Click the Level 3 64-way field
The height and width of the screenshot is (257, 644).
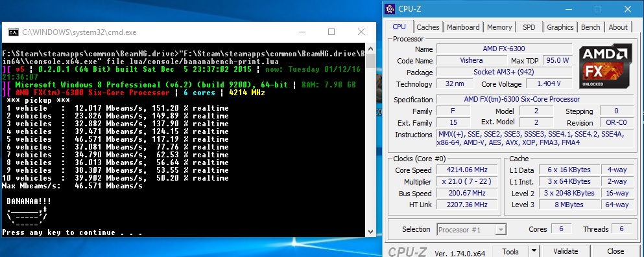pos(617,205)
